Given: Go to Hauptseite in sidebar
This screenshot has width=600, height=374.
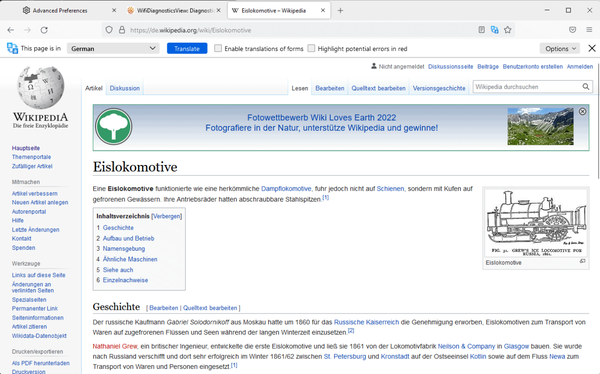Looking at the screenshot, I should [x=26, y=148].
